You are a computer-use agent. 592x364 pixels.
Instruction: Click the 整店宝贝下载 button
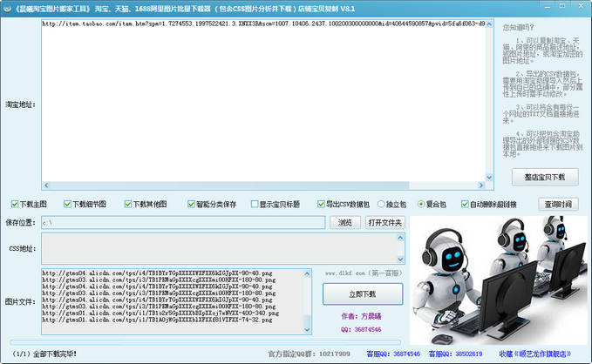click(x=545, y=177)
